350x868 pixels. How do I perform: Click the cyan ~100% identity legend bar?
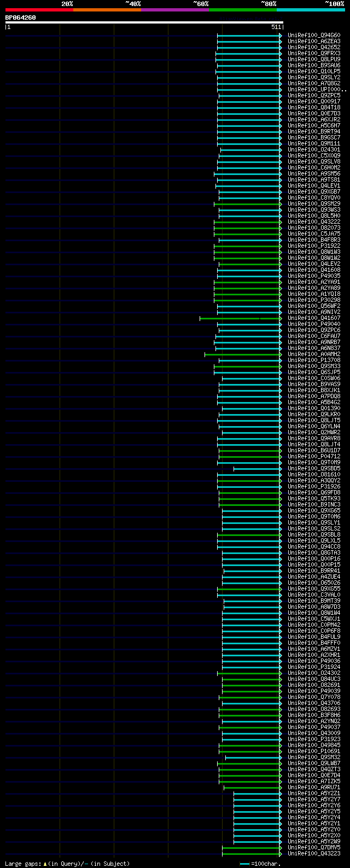[311, 9]
